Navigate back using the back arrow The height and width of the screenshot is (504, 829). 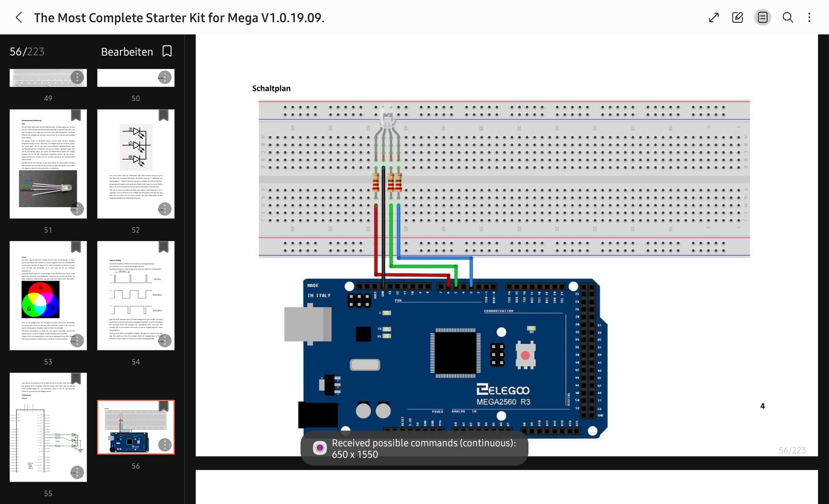[x=19, y=17]
